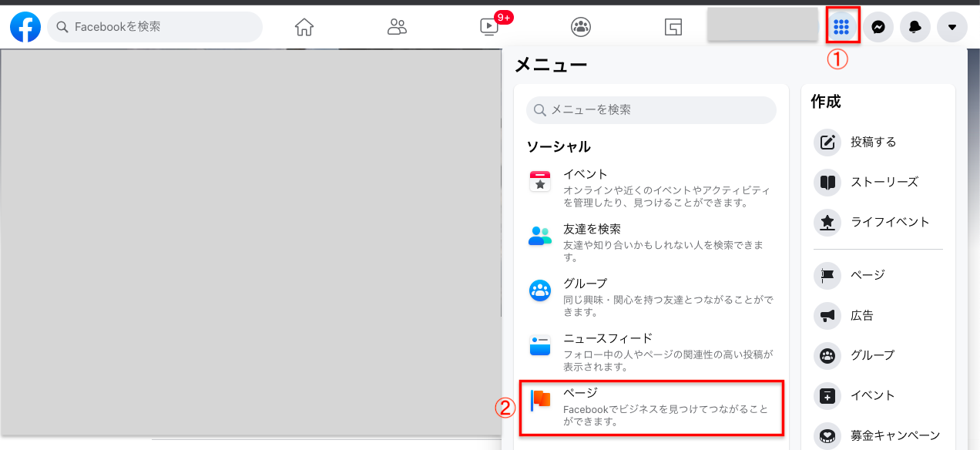This screenshot has width=980, height=450.
Task: Click text Facebookでビジネスを見つけてつながることができます。
Action: (x=666, y=415)
